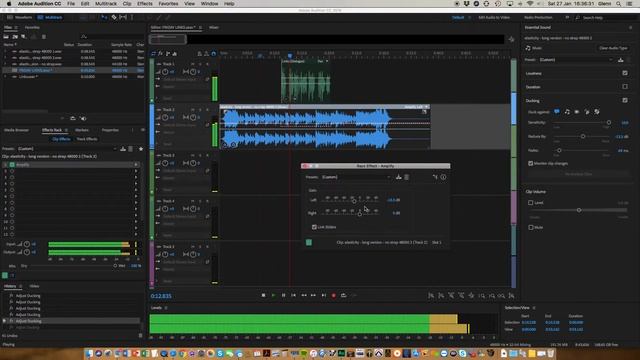Screen dimensions: 640x360
Task: Switch to Multitrack view
Action: click(50, 18)
